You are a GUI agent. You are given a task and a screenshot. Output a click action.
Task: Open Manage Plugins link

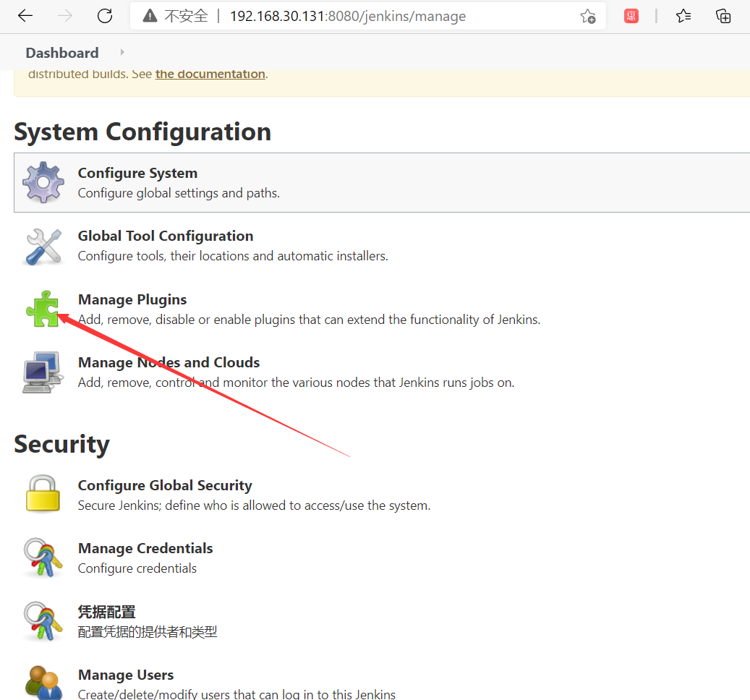pyautogui.click(x=132, y=299)
